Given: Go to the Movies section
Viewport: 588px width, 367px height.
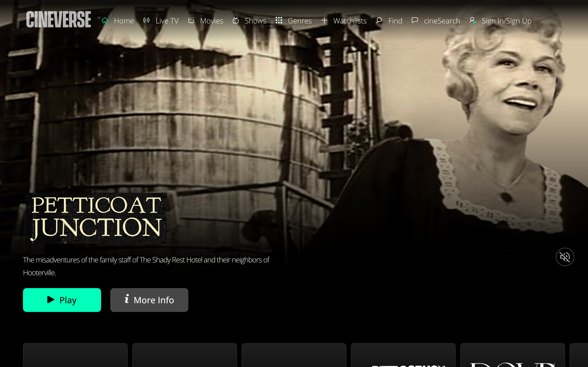Looking at the screenshot, I should 211,21.
